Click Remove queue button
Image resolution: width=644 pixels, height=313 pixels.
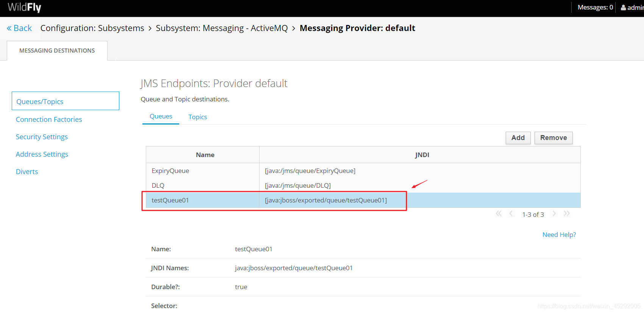(553, 138)
